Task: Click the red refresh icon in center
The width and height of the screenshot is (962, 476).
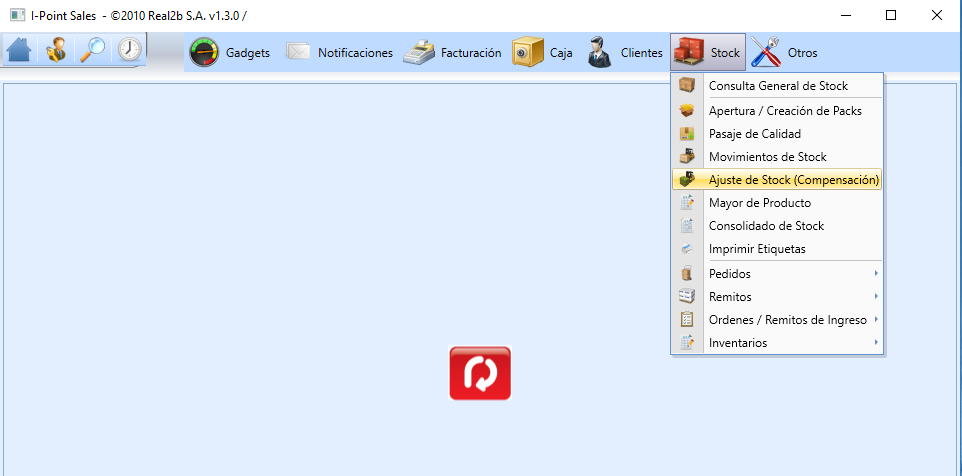Action: coord(480,374)
